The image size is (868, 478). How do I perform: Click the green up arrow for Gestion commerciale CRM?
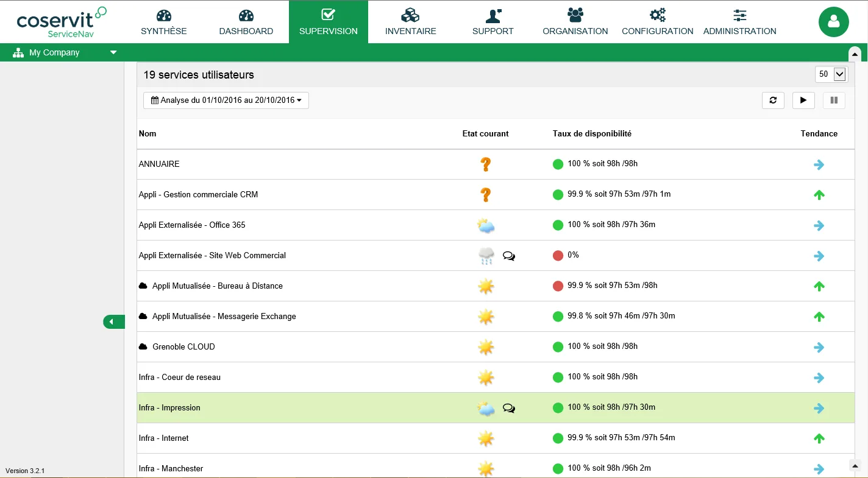pyautogui.click(x=819, y=195)
